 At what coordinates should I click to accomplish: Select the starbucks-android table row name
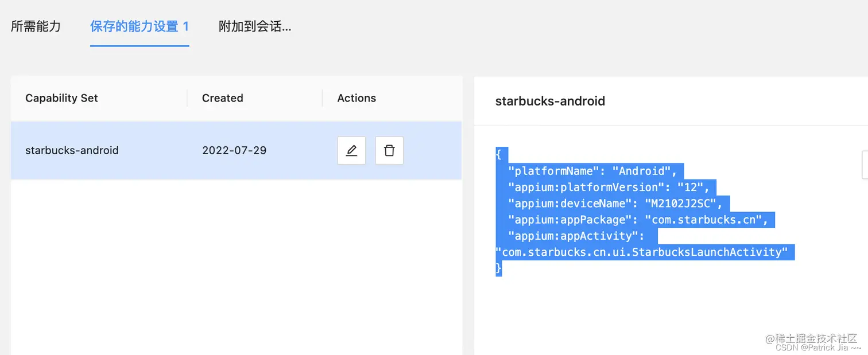pos(72,150)
